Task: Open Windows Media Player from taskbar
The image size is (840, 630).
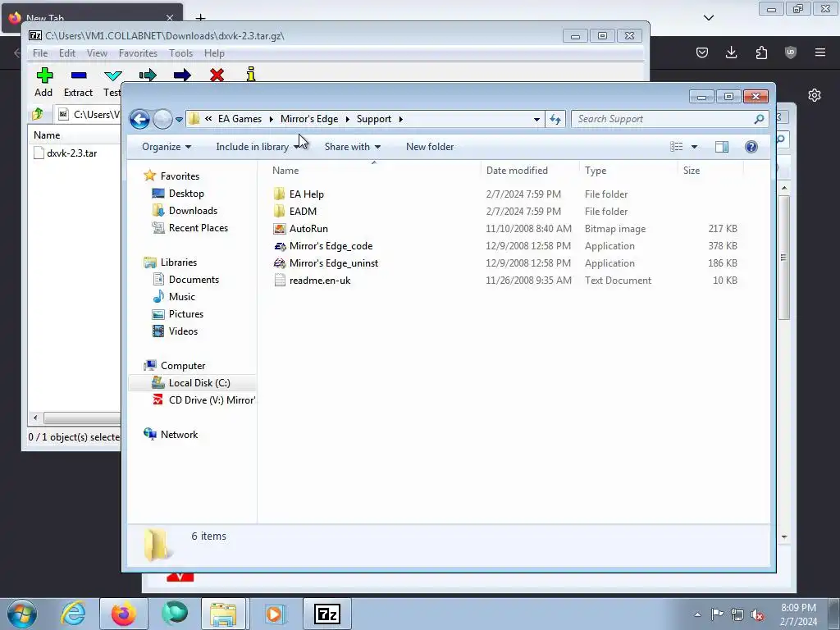Action: click(x=274, y=614)
